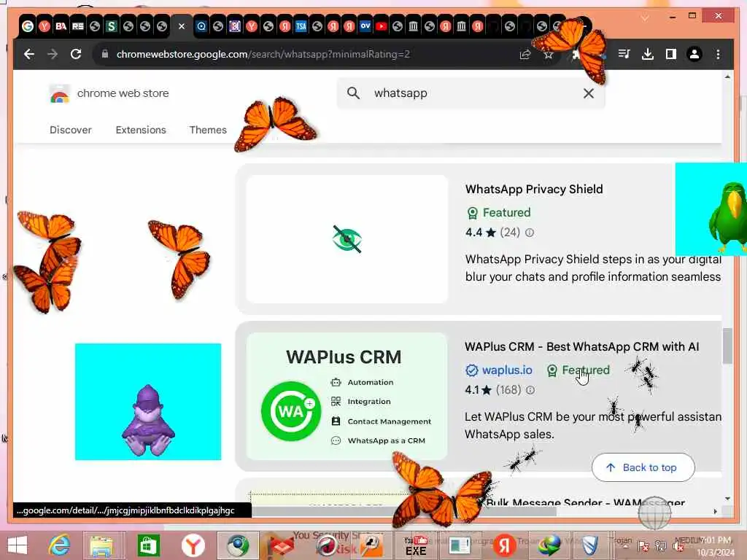Open Windows Store from taskbar
747x560 pixels.
tap(147, 545)
